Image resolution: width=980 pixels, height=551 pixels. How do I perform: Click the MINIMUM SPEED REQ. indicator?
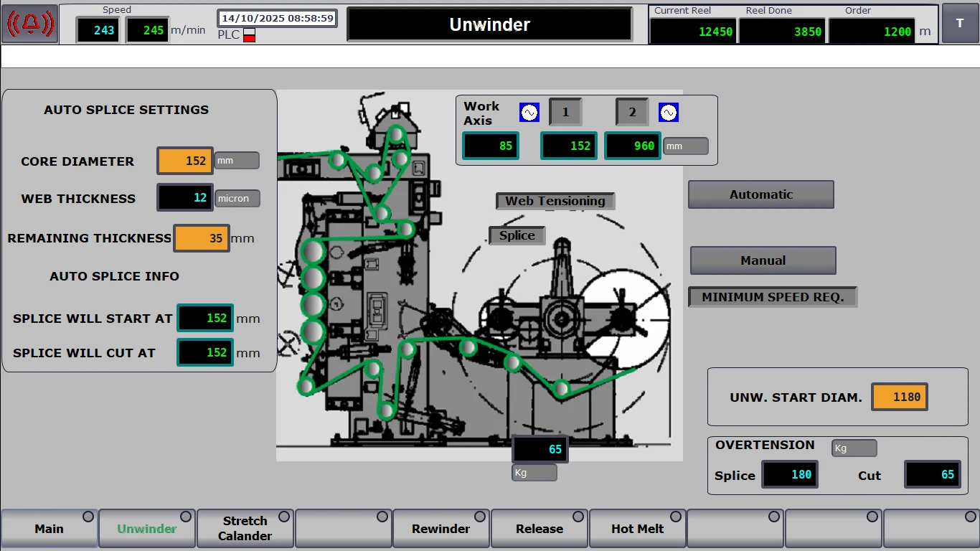pyautogui.click(x=773, y=297)
